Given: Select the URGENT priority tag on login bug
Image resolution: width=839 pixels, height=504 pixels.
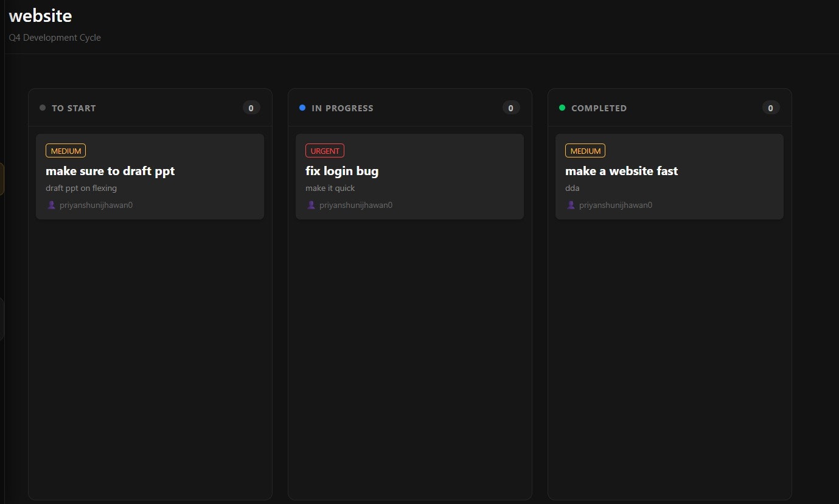Looking at the screenshot, I should point(325,151).
